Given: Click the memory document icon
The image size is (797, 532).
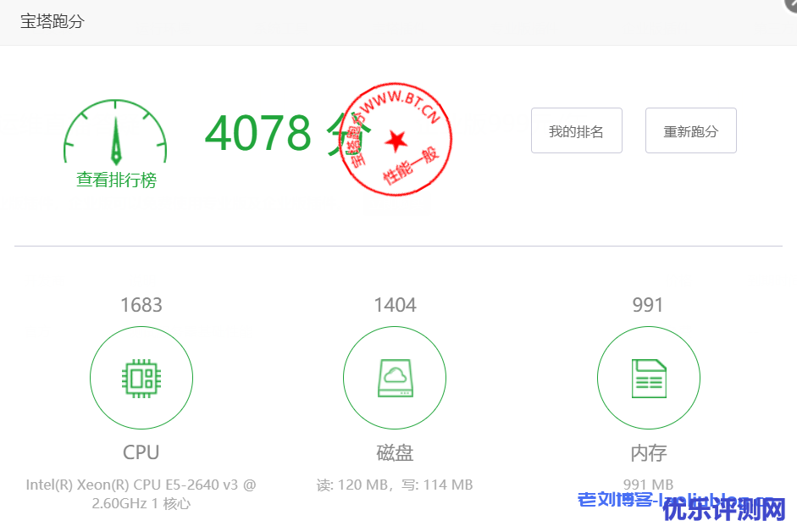Looking at the screenshot, I should point(648,378).
